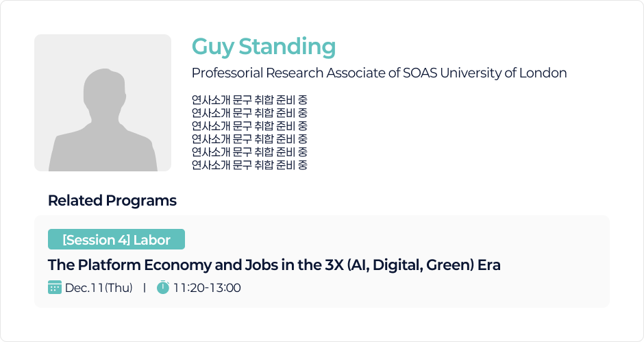Click the stopwatch icon beside 11:20-13:00
The width and height of the screenshot is (644, 342).
[x=163, y=287]
